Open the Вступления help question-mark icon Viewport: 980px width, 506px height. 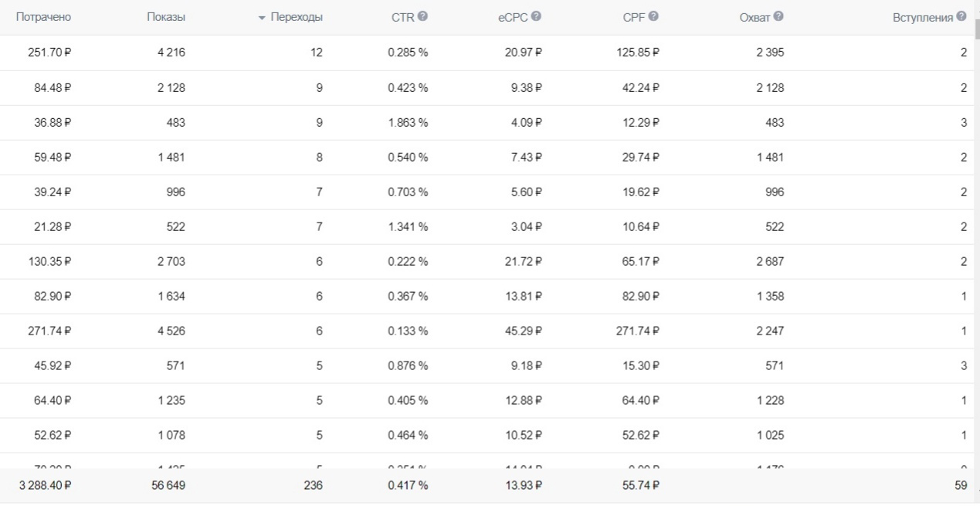961,16
